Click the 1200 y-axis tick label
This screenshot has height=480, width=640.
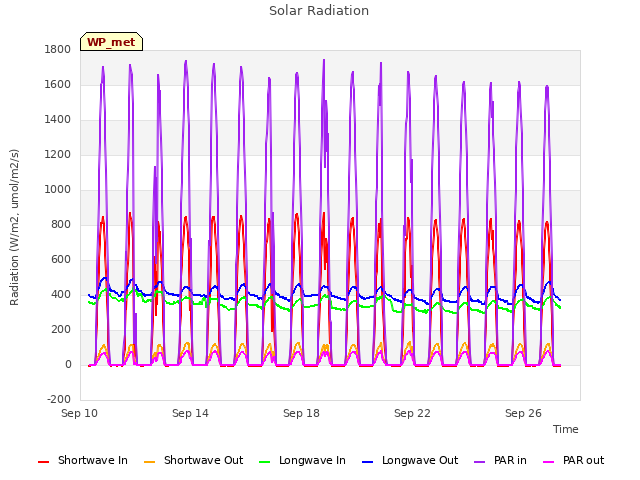coord(58,155)
